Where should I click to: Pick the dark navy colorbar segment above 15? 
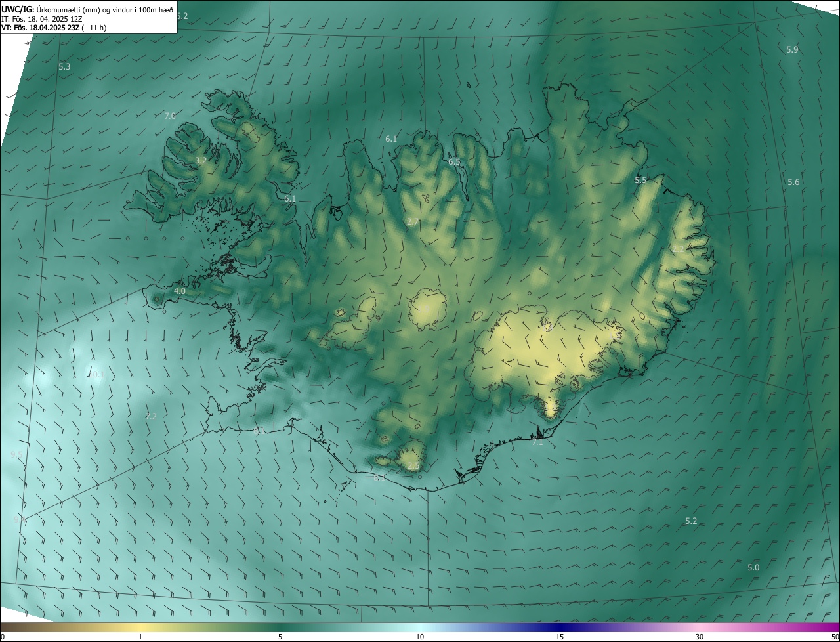560,628
